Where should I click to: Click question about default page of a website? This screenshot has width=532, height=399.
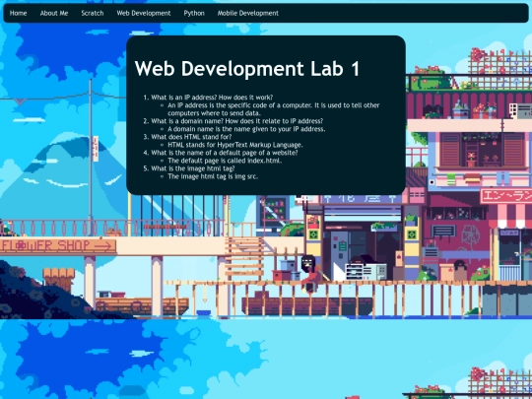[x=225, y=153]
